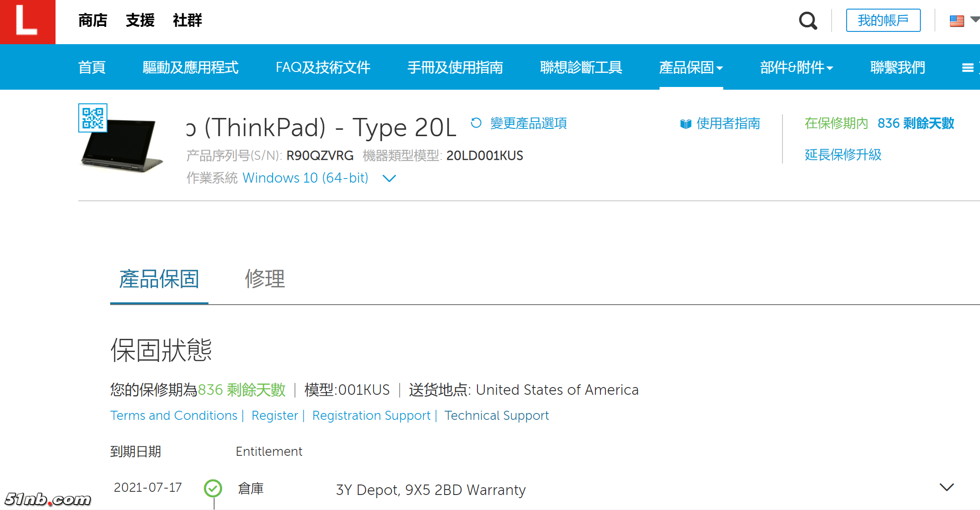Expand the 3Y Depot warranty row
The width and height of the screenshot is (980, 510).
[x=946, y=487]
